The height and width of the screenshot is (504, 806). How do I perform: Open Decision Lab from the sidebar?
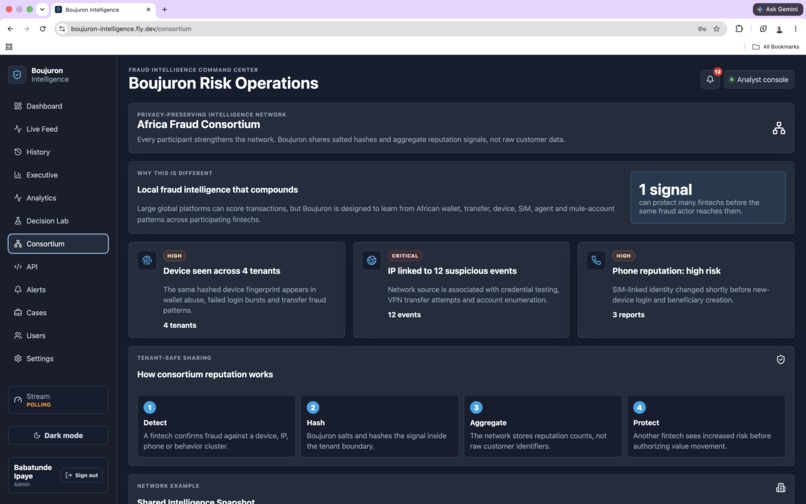coord(58,221)
